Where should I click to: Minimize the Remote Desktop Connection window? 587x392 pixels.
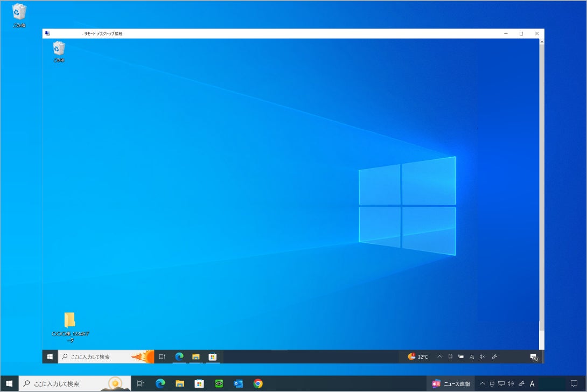[x=506, y=34]
